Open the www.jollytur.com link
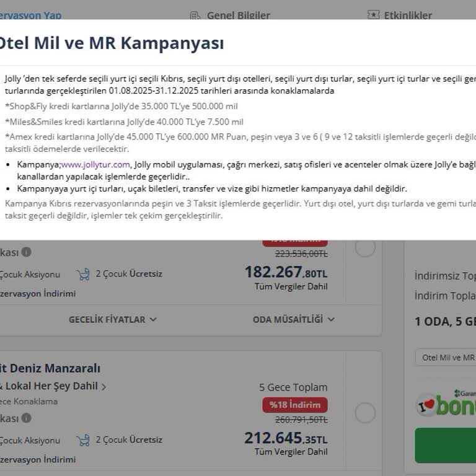 coord(95,164)
